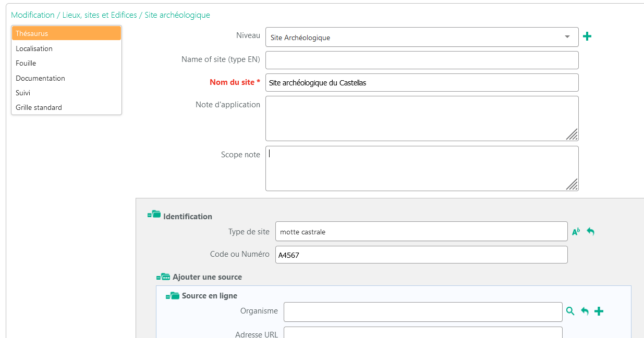The image size is (644, 338).
Task: Open the Suivi section
Action: (x=23, y=93)
